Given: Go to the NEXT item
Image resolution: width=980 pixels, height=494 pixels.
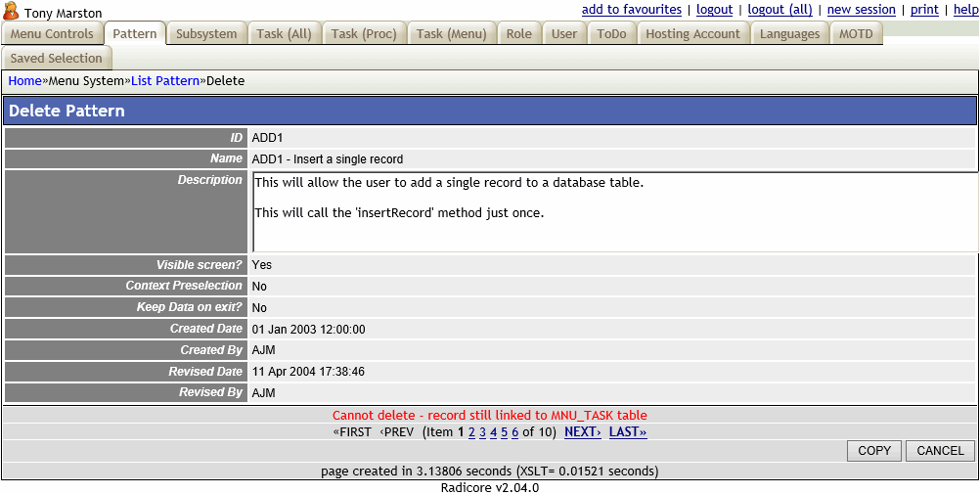Looking at the screenshot, I should click(582, 432).
